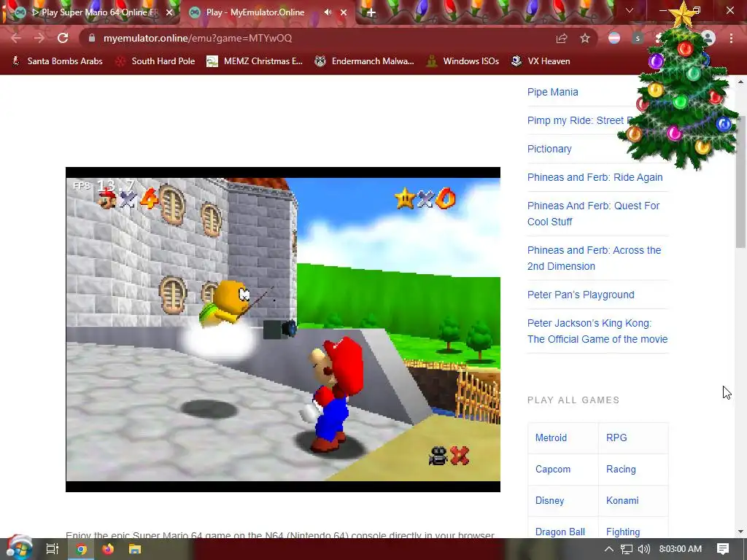Click the 8:03:00 AM taskbar clock
747x560 pixels.
click(x=681, y=549)
